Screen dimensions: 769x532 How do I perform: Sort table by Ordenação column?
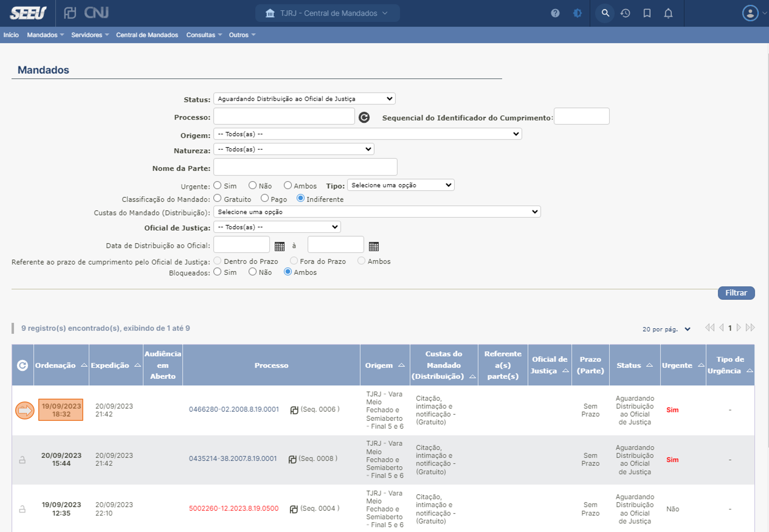(84, 366)
